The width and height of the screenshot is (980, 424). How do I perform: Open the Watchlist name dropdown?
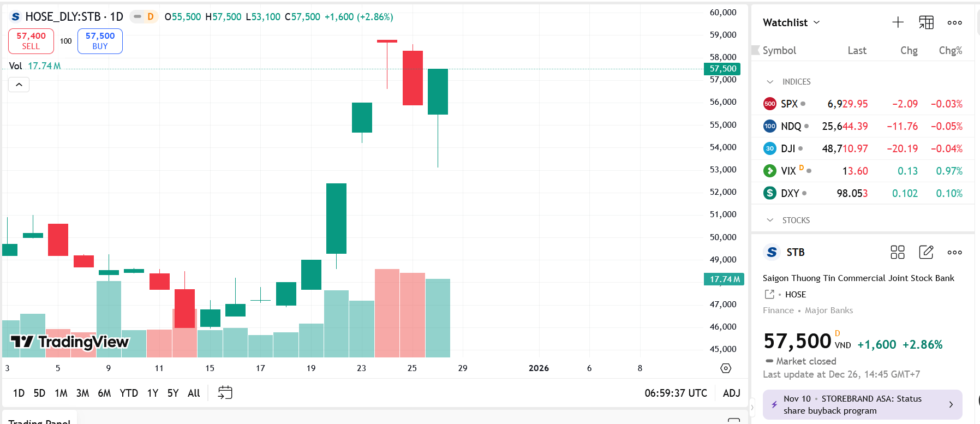click(791, 22)
